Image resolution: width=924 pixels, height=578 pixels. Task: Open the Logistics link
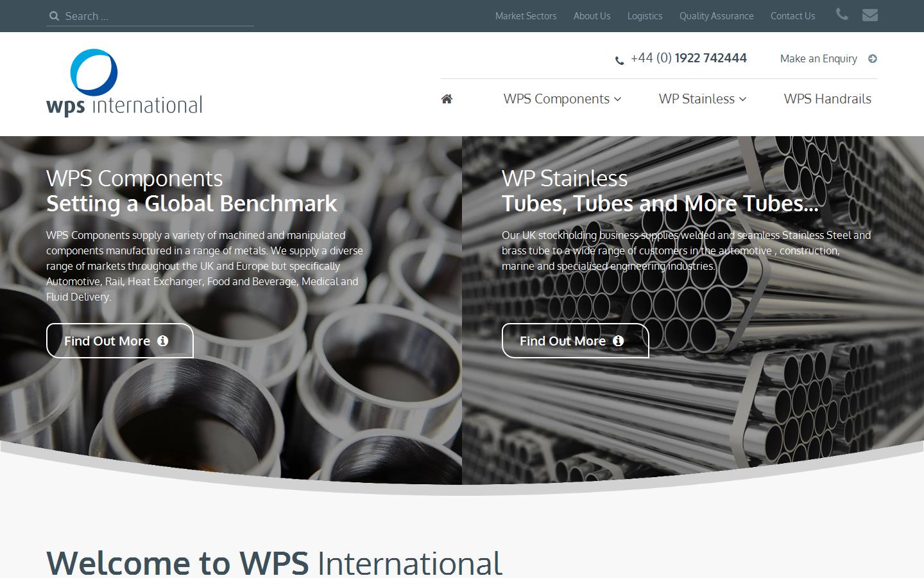(644, 16)
